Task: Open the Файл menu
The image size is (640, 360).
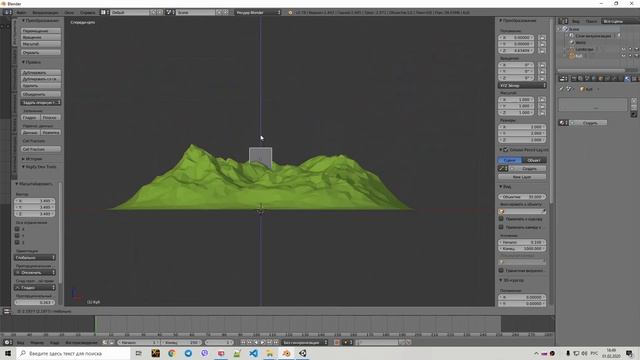Action: pos(21,12)
